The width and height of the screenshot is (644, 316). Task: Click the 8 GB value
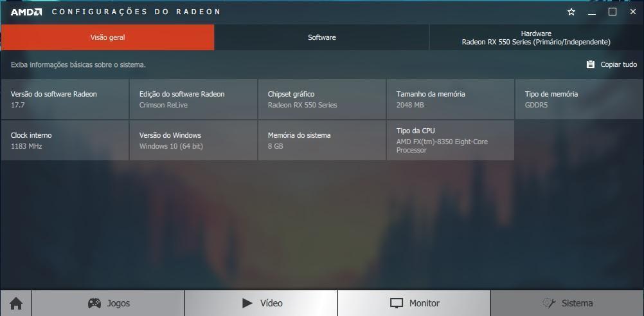[275, 146]
